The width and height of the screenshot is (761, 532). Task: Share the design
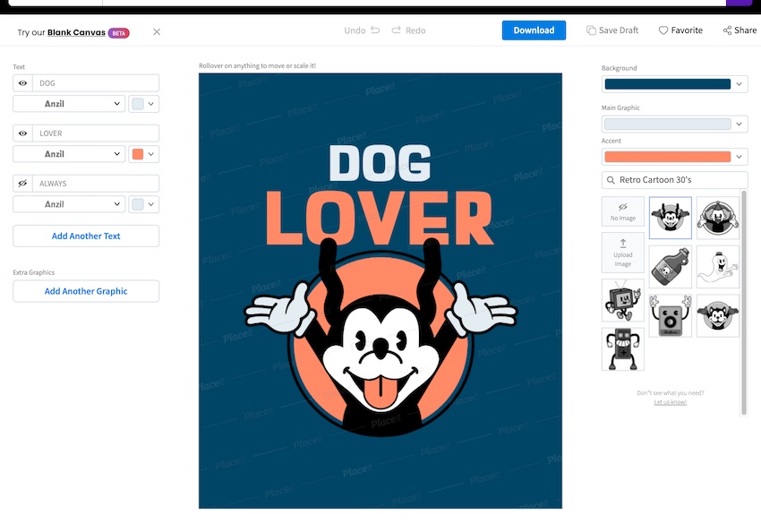(x=740, y=30)
